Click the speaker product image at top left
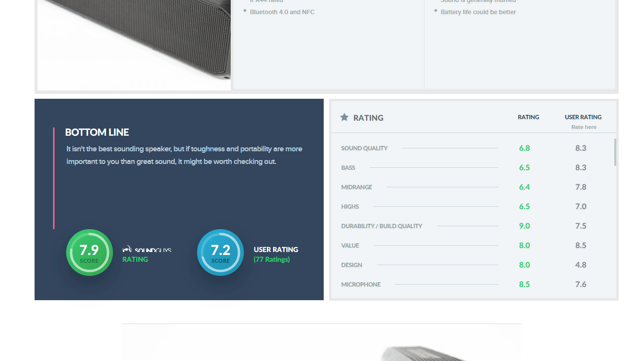Image resolution: width=644 pixels, height=361 pixels. coord(134,44)
